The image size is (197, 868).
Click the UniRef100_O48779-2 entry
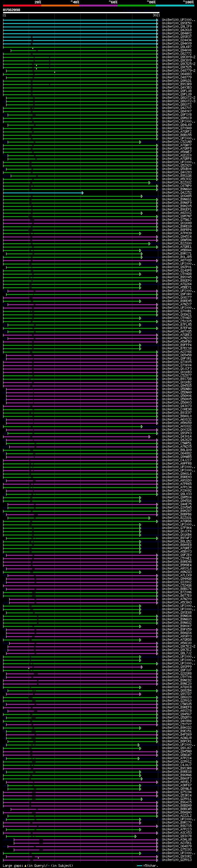coord(179,71)
